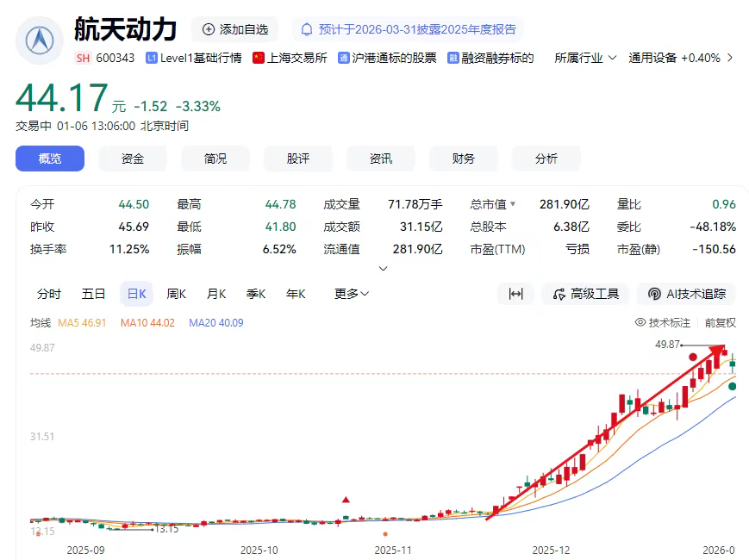Open 高级工具 advanced tools
Screen dimensions: 749x560
pos(585,294)
